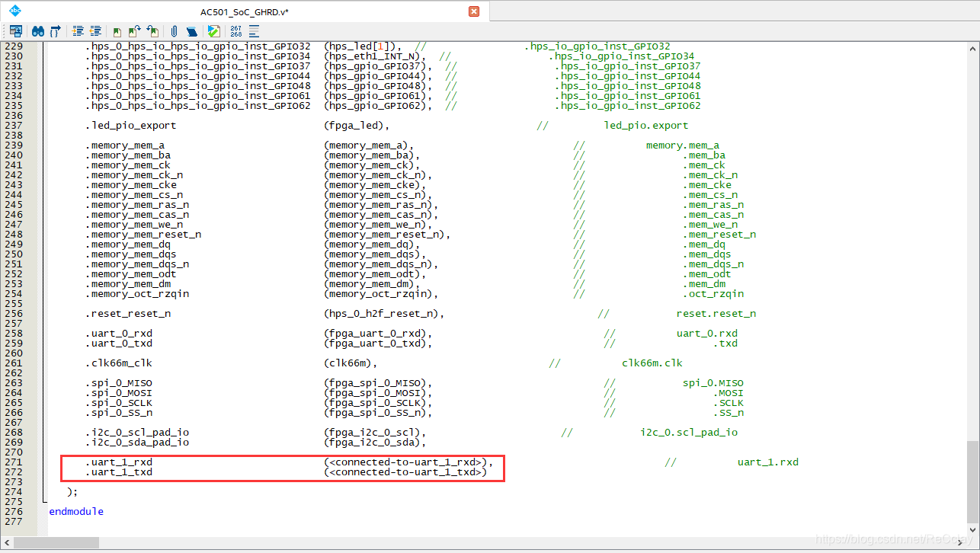Decrease indent of selected lines
The height and width of the screenshot is (553, 980).
96,31
